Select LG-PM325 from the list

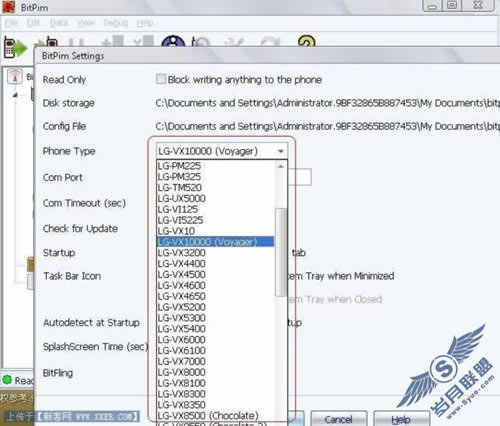point(215,177)
